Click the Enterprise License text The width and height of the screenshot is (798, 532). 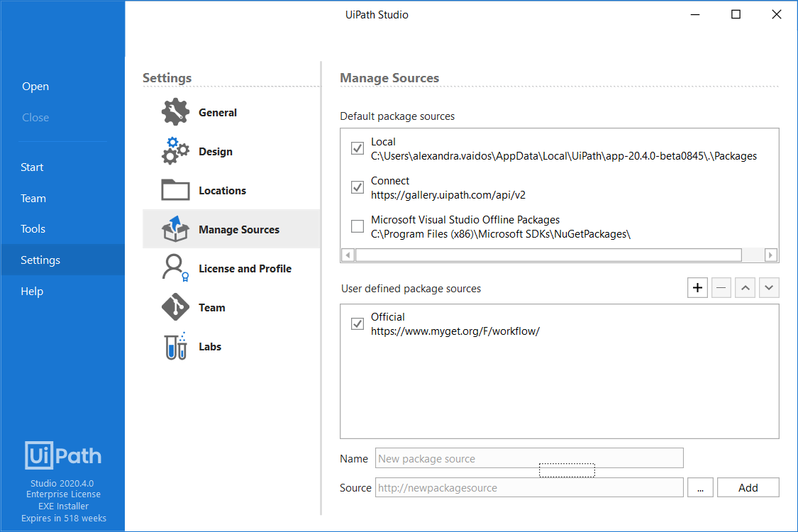(63, 494)
